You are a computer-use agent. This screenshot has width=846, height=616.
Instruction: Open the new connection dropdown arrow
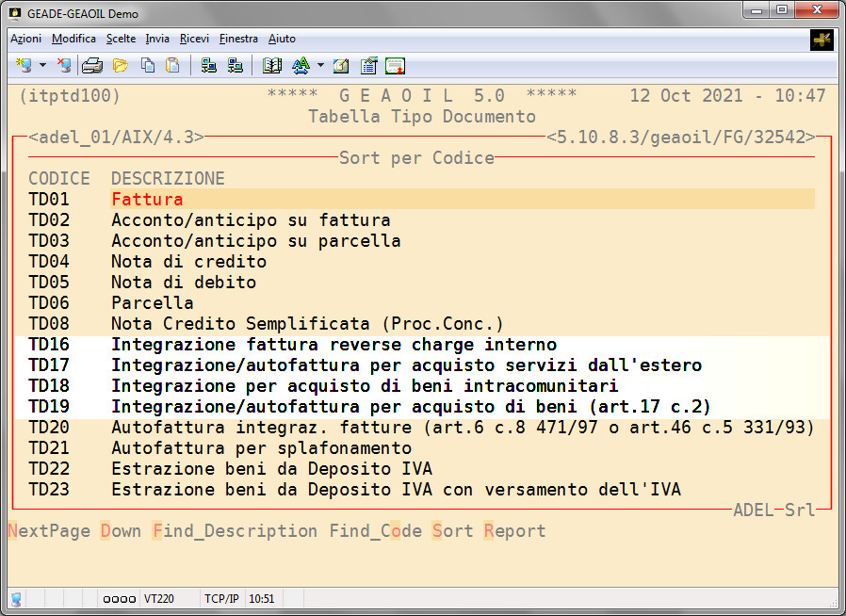click(42, 66)
